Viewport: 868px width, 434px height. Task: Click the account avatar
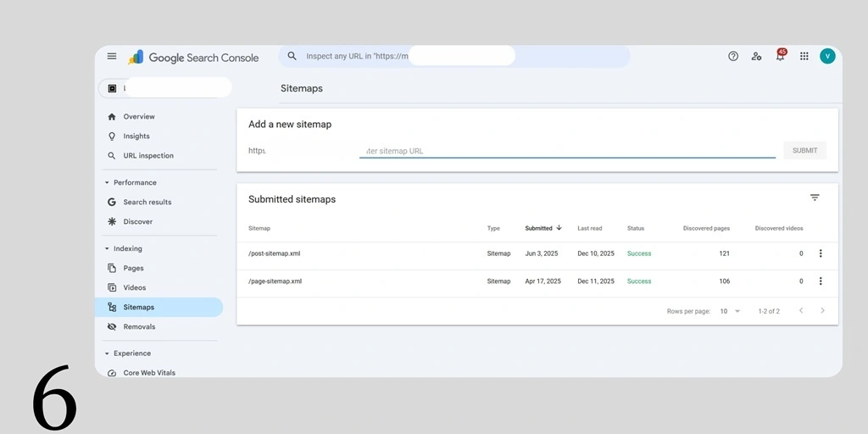(827, 56)
